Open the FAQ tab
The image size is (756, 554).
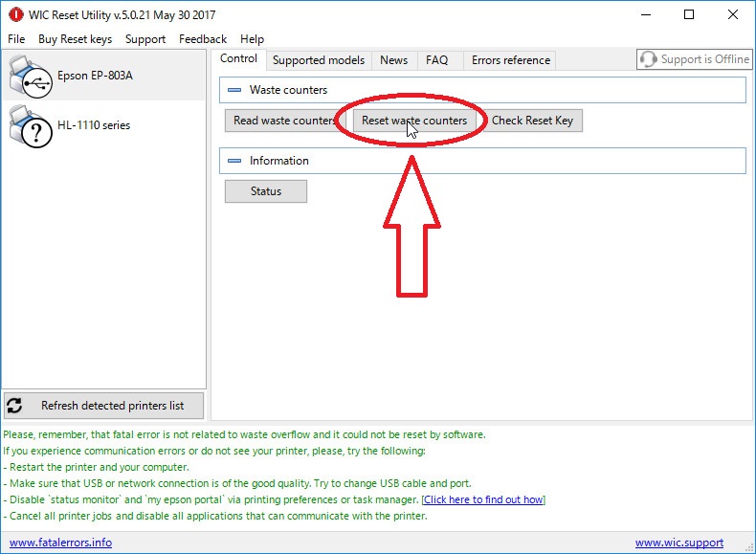(x=436, y=60)
